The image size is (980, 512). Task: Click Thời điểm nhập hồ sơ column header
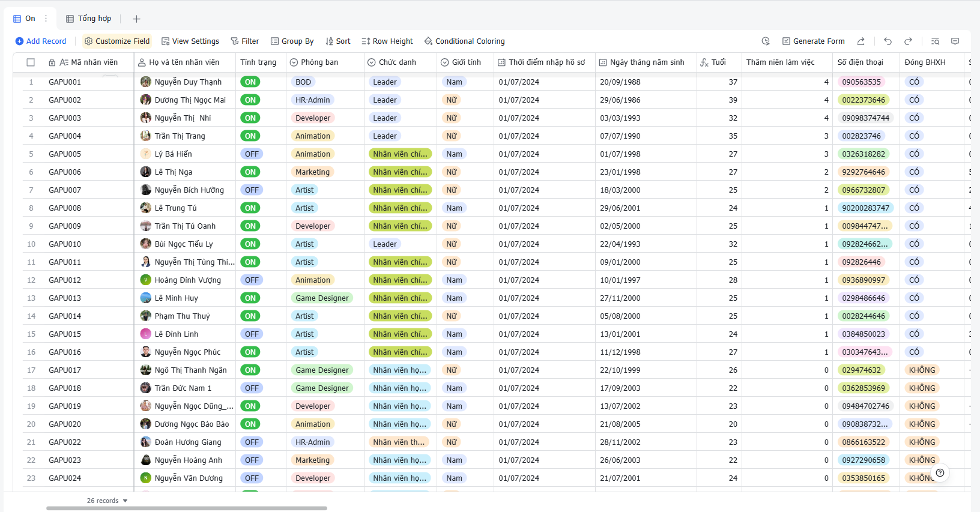tap(545, 62)
